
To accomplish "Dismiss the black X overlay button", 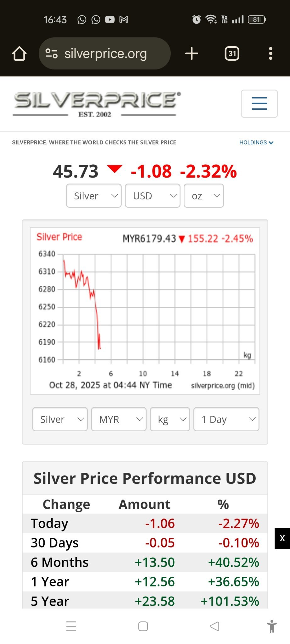I will [x=282, y=538].
